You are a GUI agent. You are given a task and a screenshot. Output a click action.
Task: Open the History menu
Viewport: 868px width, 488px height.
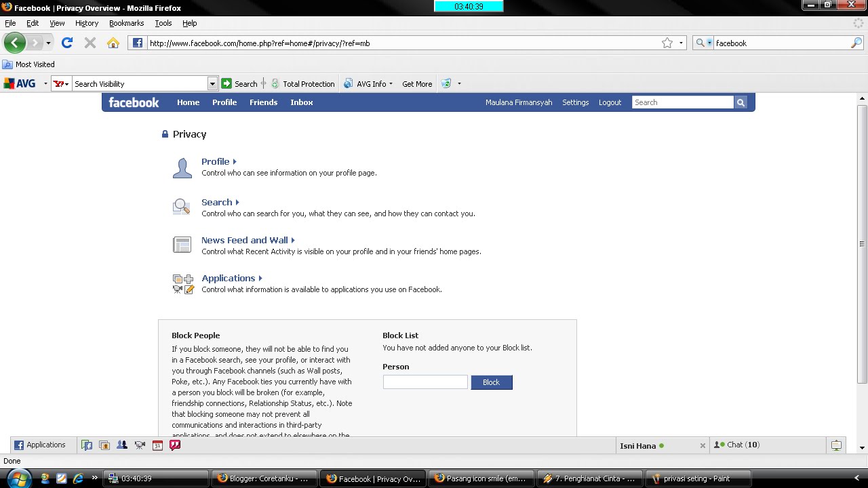[x=87, y=23]
